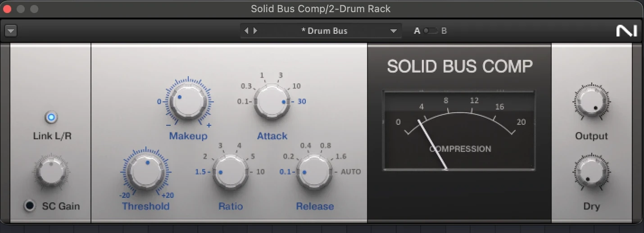Viewport: 644px width, 233px height.
Task: Click the SOLID BUS COMP title
Action: coord(460,67)
